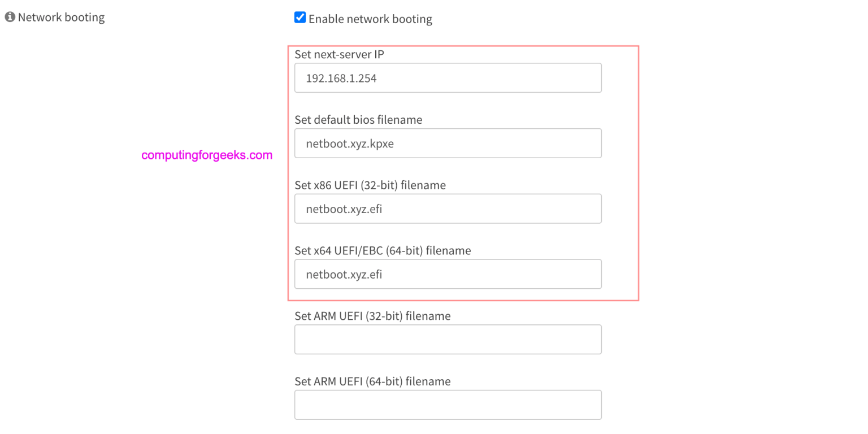Click the Set x86 UEFI (32-bit) filename label
Screen dimensions: 868x434
point(370,185)
